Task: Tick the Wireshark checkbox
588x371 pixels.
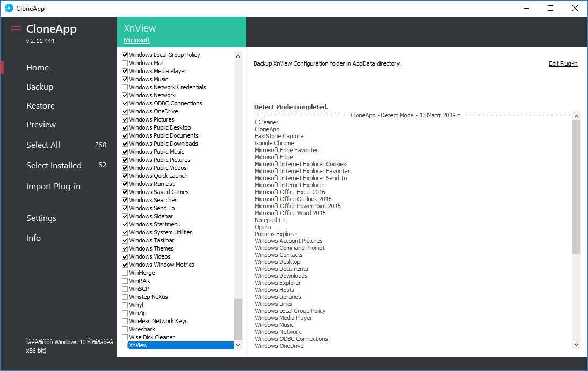Action: [x=125, y=329]
